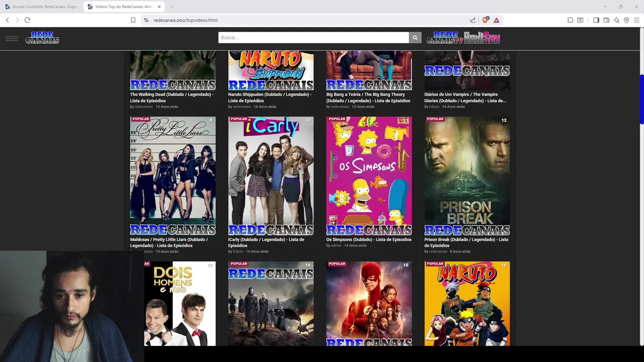Open The Flash poster numbered 15
644x362 pixels.
pyautogui.click(x=369, y=304)
